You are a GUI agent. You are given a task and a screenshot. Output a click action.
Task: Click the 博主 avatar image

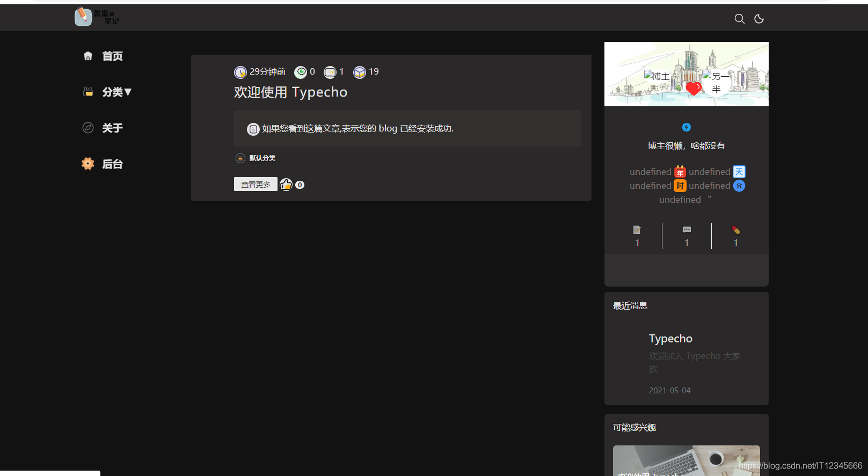click(x=657, y=76)
